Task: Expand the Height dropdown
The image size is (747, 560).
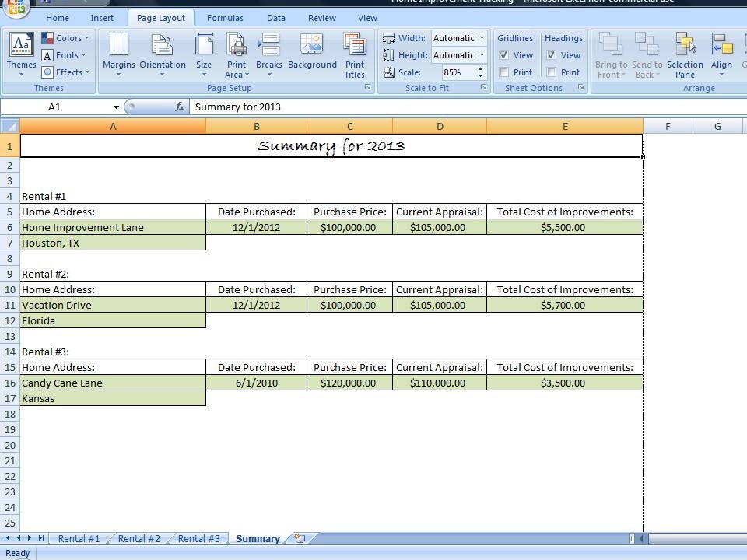Action: pos(482,55)
